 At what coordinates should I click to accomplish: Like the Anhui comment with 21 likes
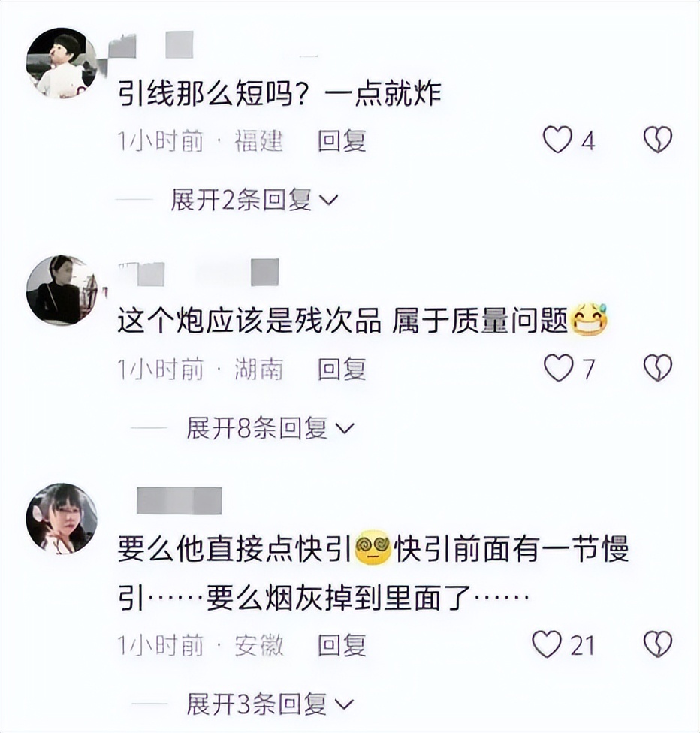[x=547, y=644]
